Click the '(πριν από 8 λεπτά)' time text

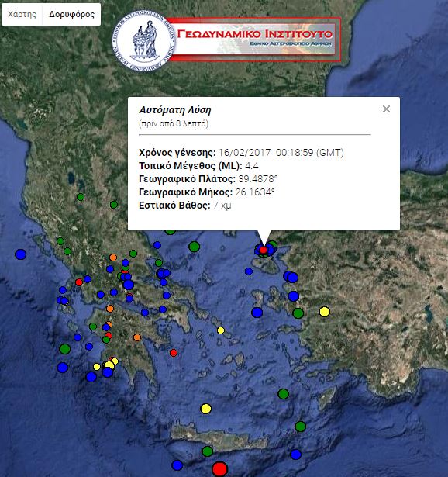[174, 123]
